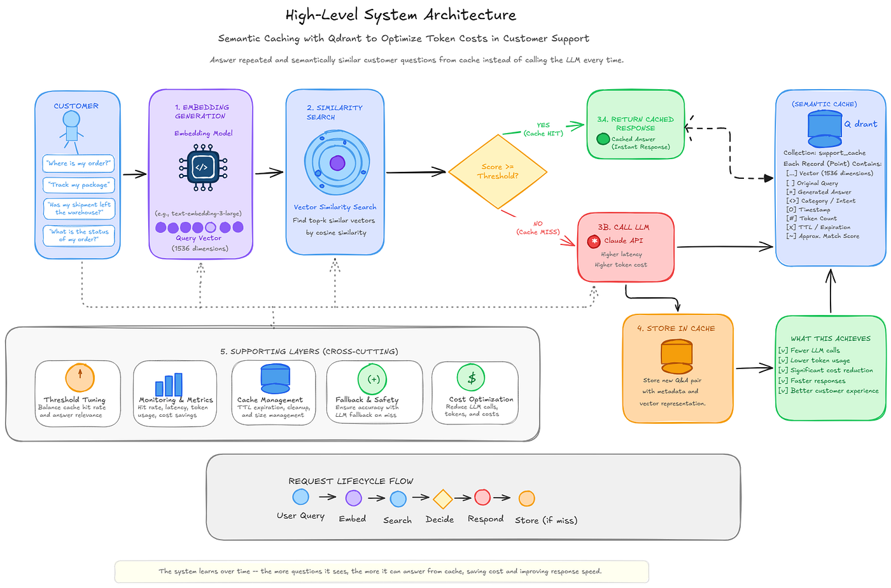This screenshot has width=891, height=588.
Task: Click the green Cached Answer dot
Action: 603,139
